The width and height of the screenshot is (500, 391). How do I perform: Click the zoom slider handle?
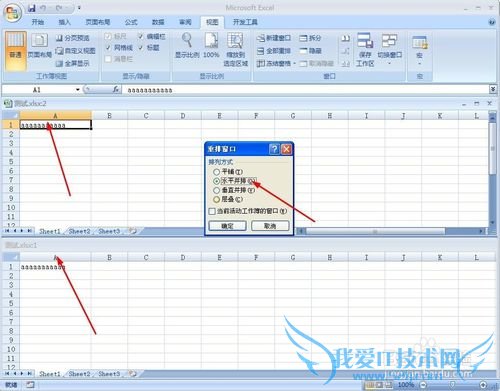[x=453, y=385]
